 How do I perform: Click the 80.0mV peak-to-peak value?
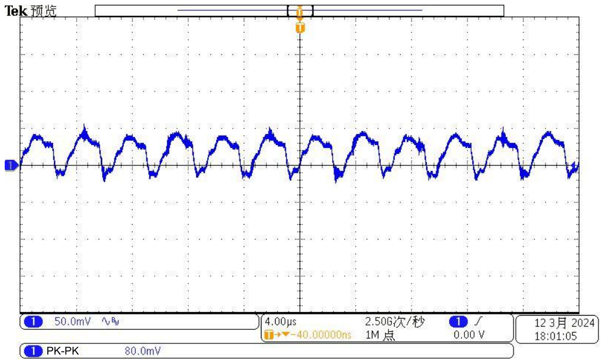point(142,351)
